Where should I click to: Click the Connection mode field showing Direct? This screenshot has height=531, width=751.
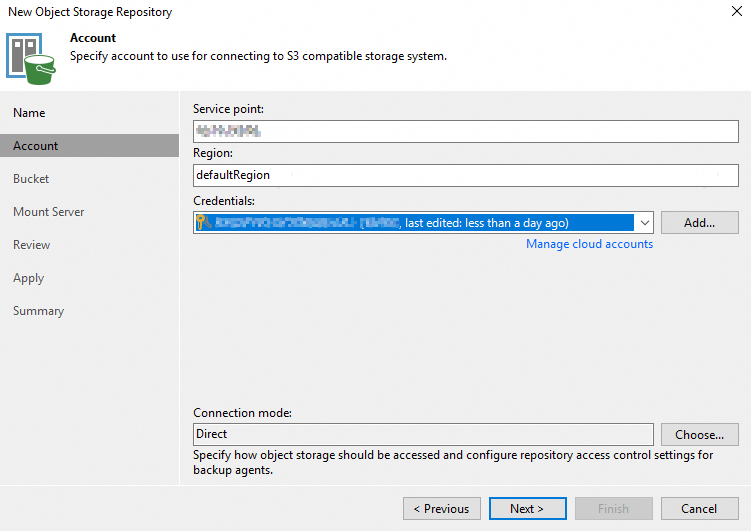point(423,434)
